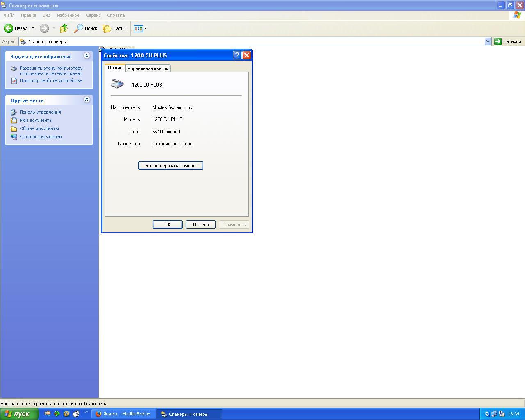525x420 pixels.
Task: Click the Mustek Systems Inc. manufacturer text
Action: (x=173, y=107)
